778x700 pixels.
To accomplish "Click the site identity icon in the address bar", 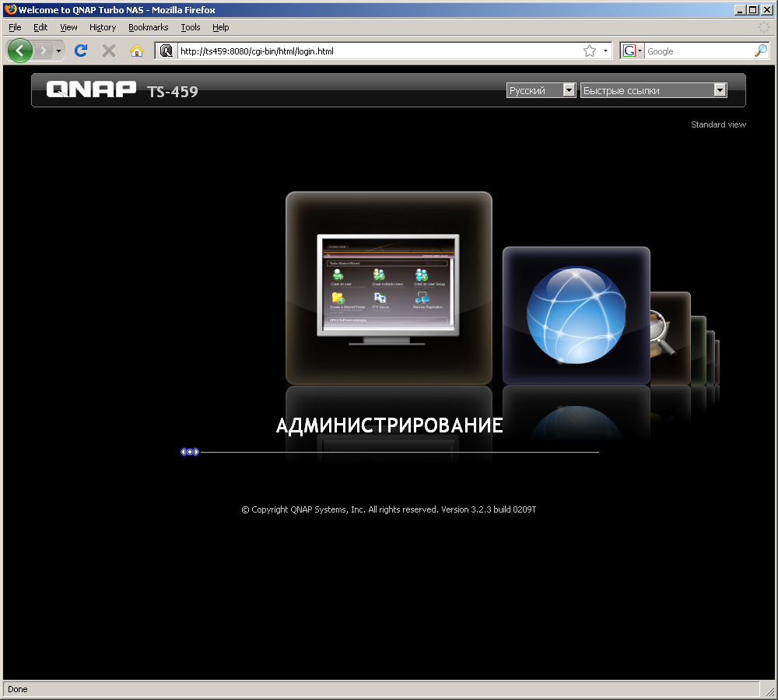I will point(166,51).
